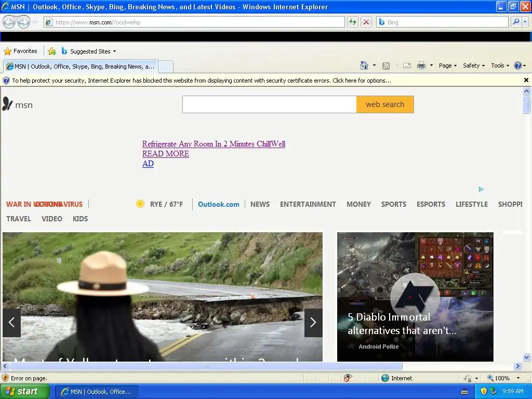Go to the SPORTS section
This screenshot has width=532, height=399.
point(394,204)
